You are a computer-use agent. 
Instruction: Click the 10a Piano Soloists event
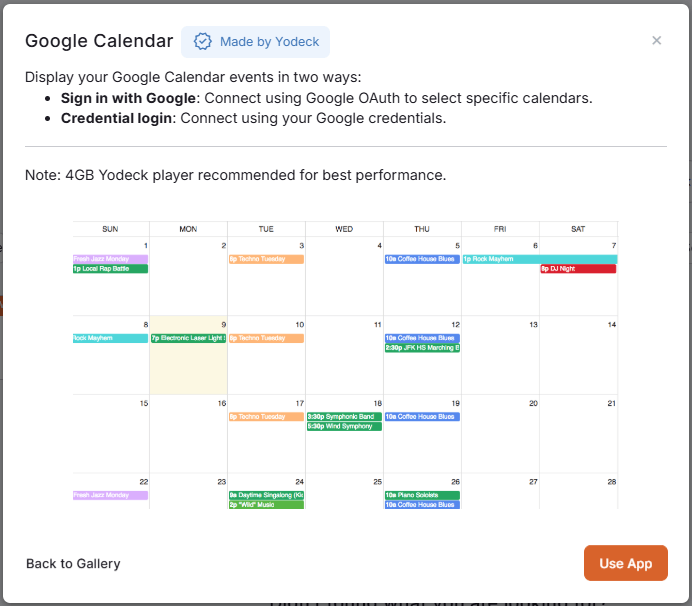[422, 495]
